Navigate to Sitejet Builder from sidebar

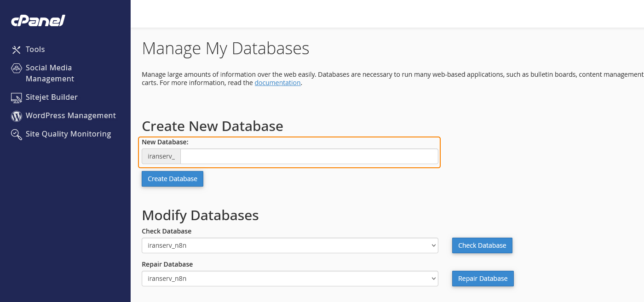(x=52, y=97)
